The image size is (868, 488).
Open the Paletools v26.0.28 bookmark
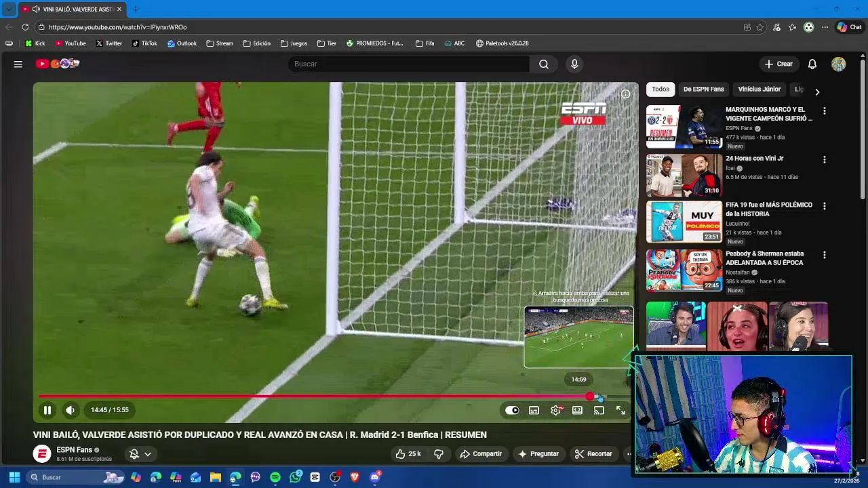pyautogui.click(x=502, y=43)
